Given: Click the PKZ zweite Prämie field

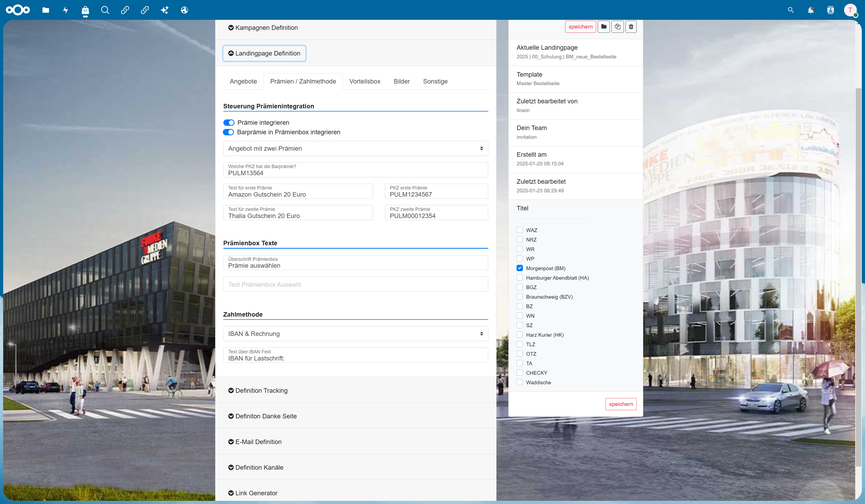Looking at the screenshot, I should [436, 213].
